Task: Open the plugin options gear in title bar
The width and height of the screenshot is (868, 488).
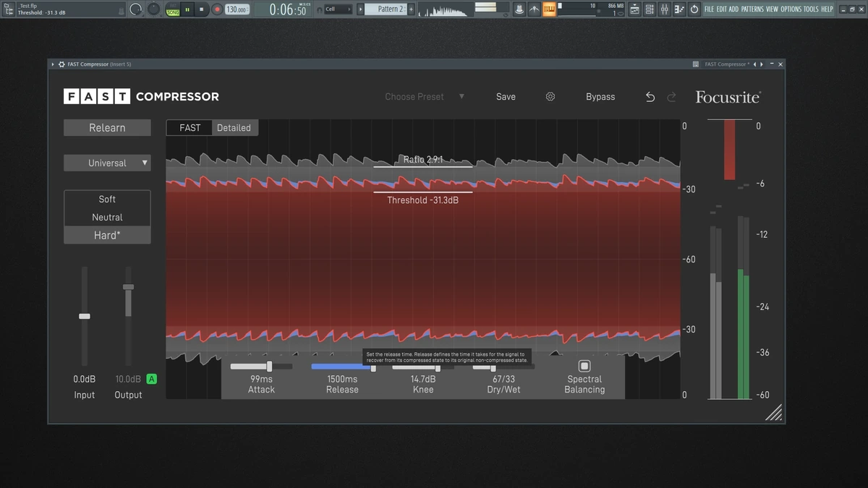Action: (61, 64)
